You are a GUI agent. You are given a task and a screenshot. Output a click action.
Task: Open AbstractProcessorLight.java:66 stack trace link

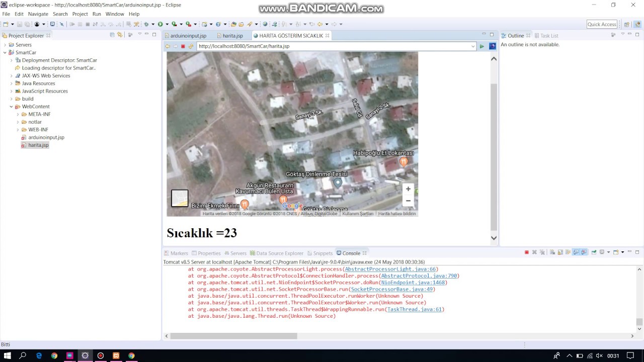390,269
